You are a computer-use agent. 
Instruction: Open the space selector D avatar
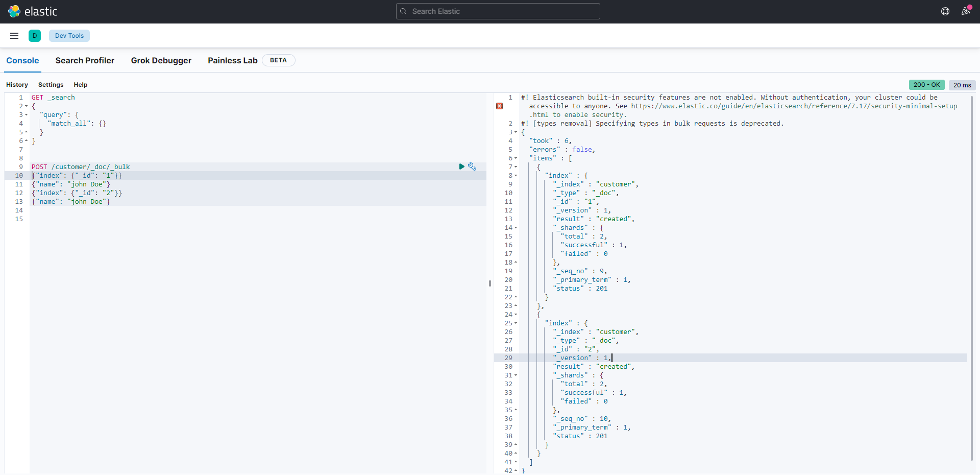pos(35,36)
